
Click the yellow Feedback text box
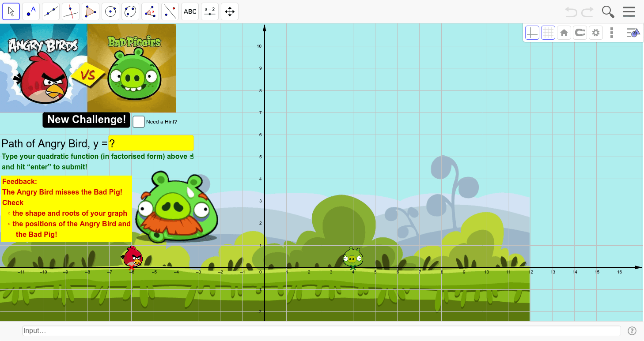[x=66, y=209]
